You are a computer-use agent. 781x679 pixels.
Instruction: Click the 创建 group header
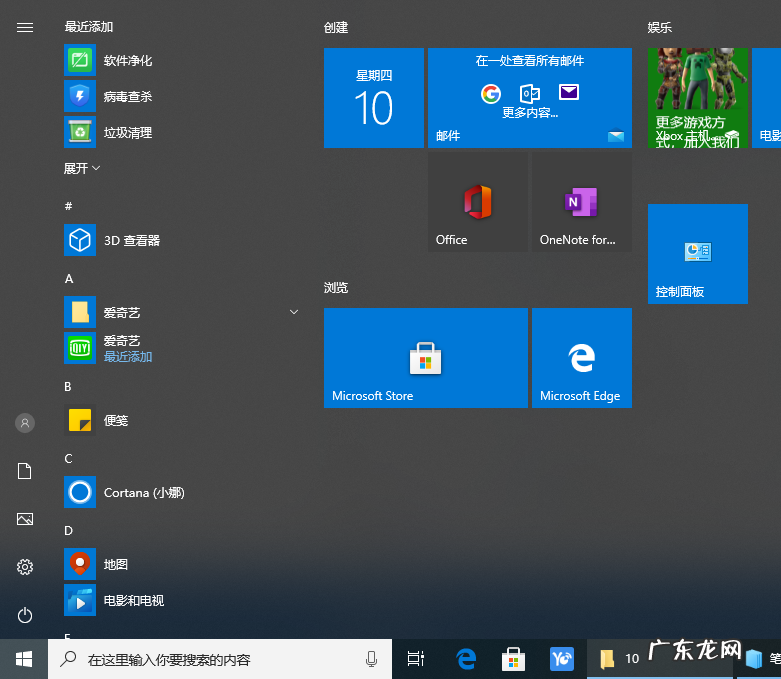pyautogui.click(x=336, y=27)
